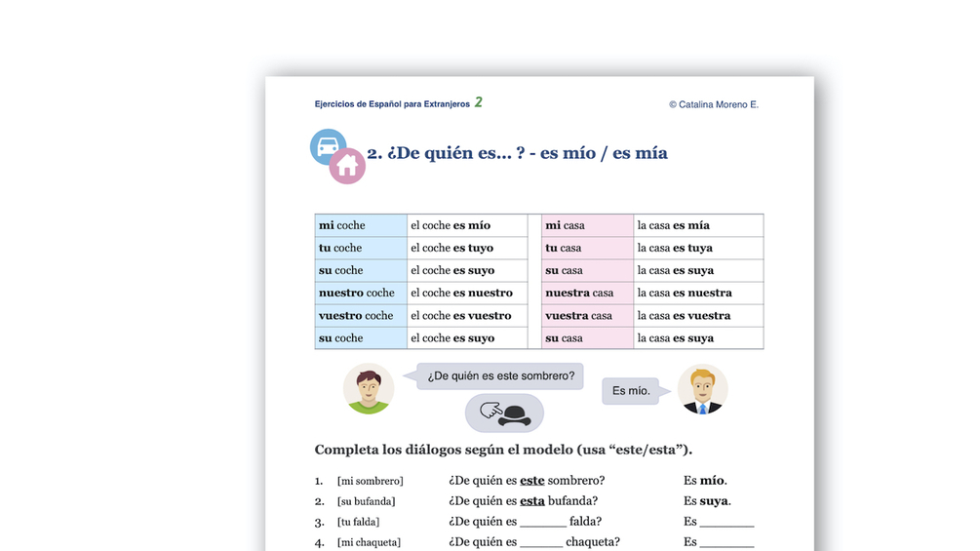Click the 'el coche es tuyo' cell
This screenshot has width=980, height=551.
[x=467, y=248]
